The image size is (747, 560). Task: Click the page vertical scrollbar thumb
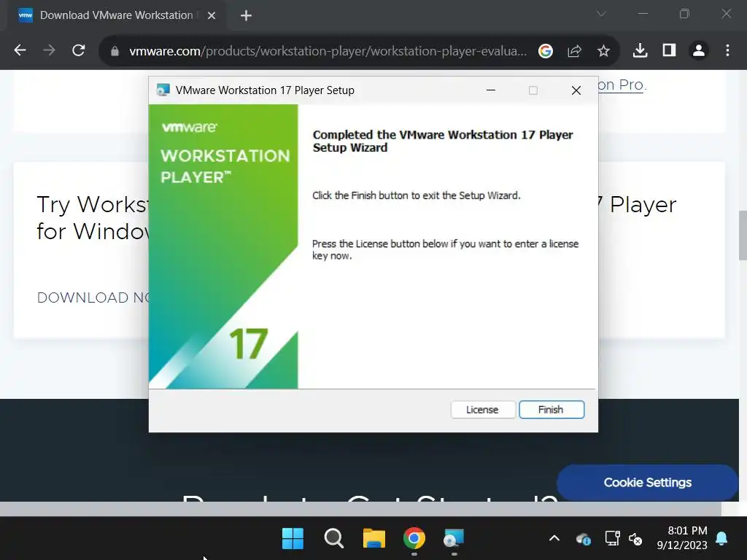point(742,236)
